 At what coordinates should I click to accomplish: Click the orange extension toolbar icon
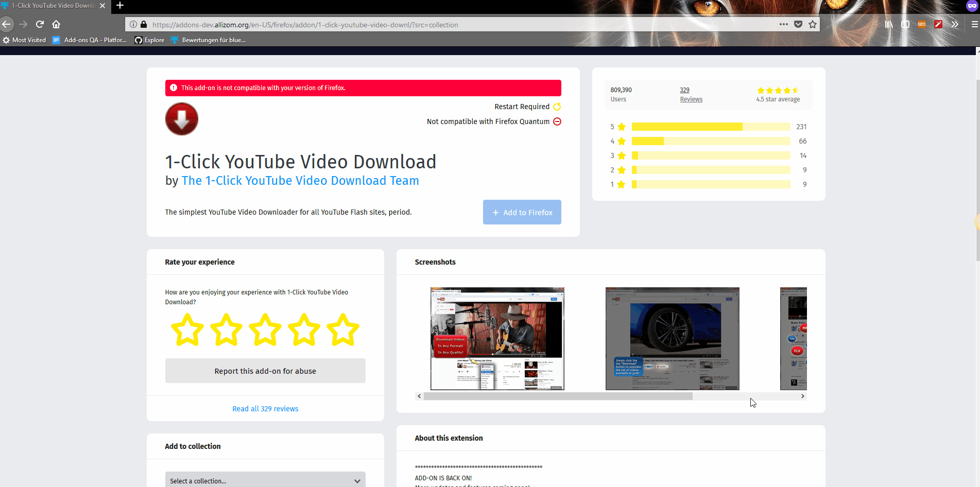[x=922, y=24]
